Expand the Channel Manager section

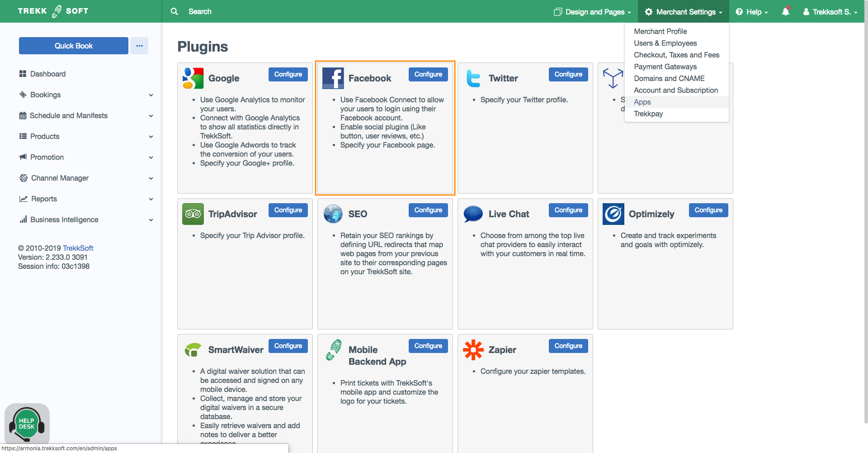151,178
